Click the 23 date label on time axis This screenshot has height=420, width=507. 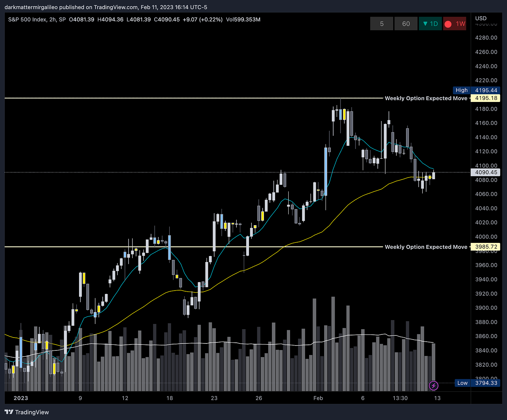tap(214, 398)
